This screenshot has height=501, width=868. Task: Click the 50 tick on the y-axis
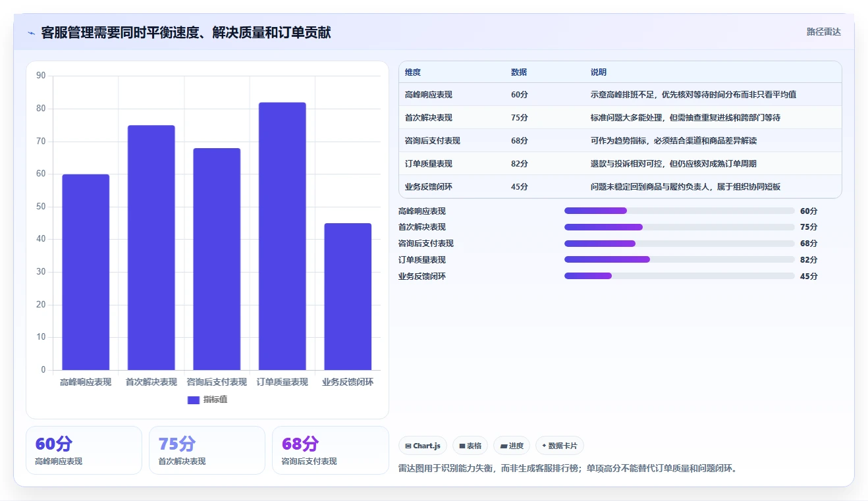click(41, 207)
